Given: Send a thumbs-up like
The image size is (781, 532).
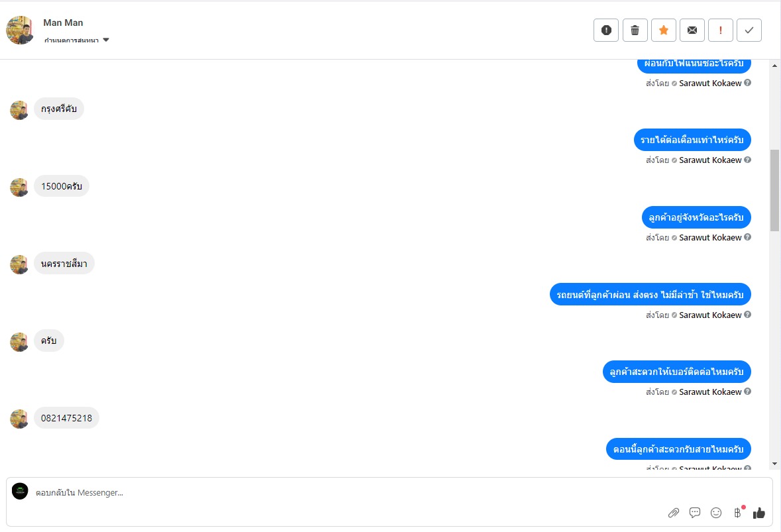Looking at the screenshot, I should [x=759, y=512].
